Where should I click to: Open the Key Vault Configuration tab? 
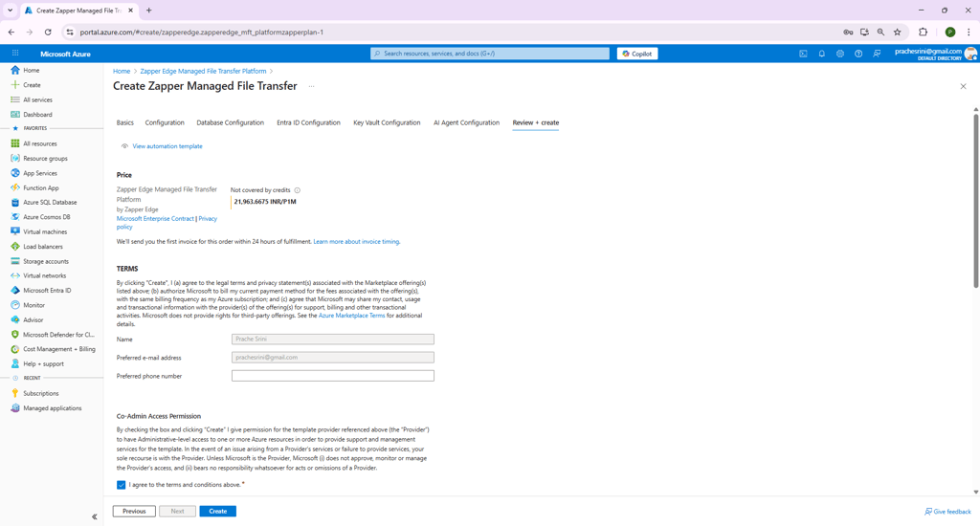point(387,123)
